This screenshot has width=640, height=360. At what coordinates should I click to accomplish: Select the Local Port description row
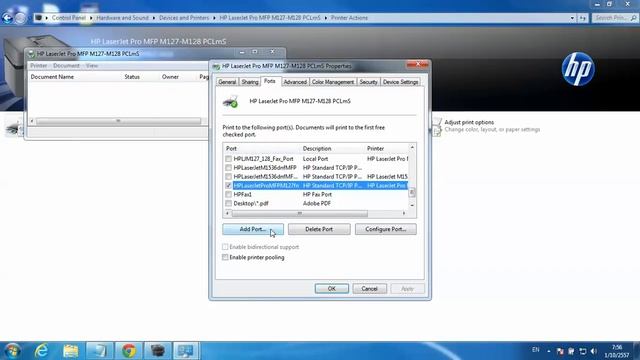(x=315, y=159)
